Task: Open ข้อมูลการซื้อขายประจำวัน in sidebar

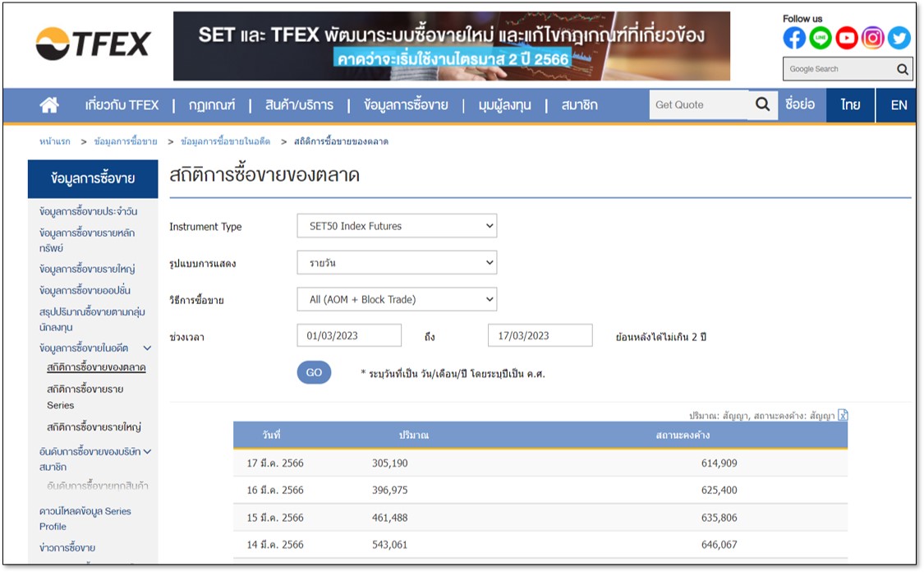Action: click(x=89, y=211)
